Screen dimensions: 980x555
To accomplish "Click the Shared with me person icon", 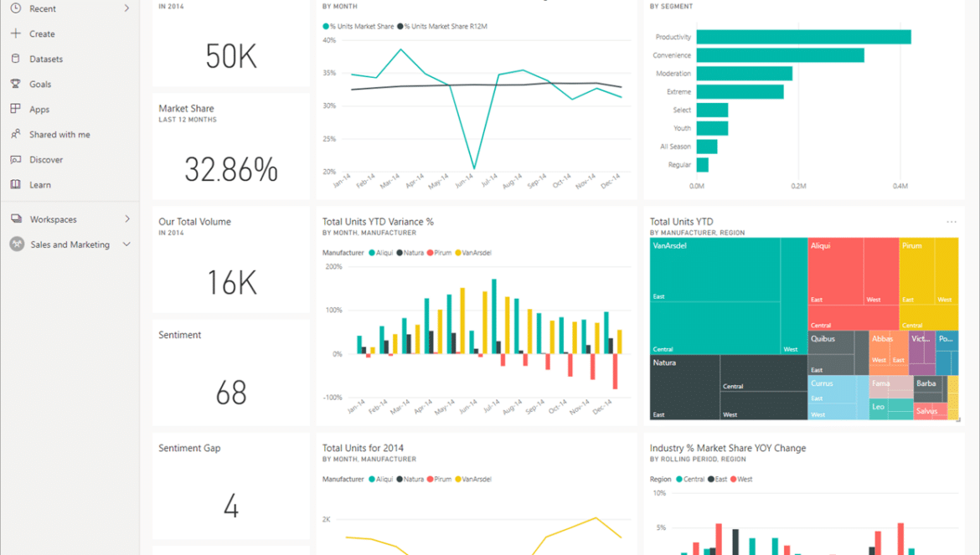I will [x=16, y=134].
